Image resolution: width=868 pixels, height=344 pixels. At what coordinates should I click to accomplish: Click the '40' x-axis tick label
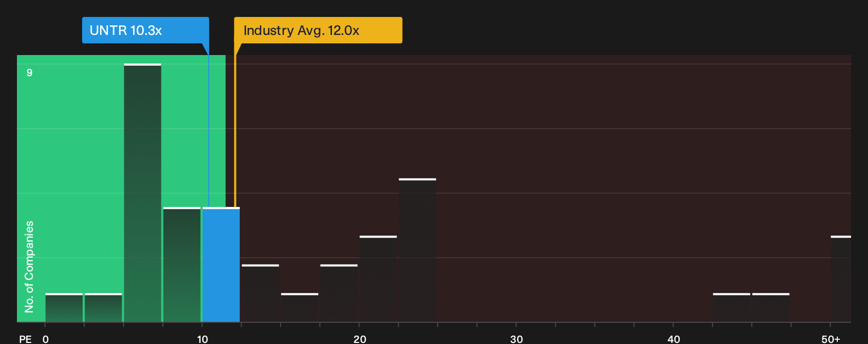[674, 339]
